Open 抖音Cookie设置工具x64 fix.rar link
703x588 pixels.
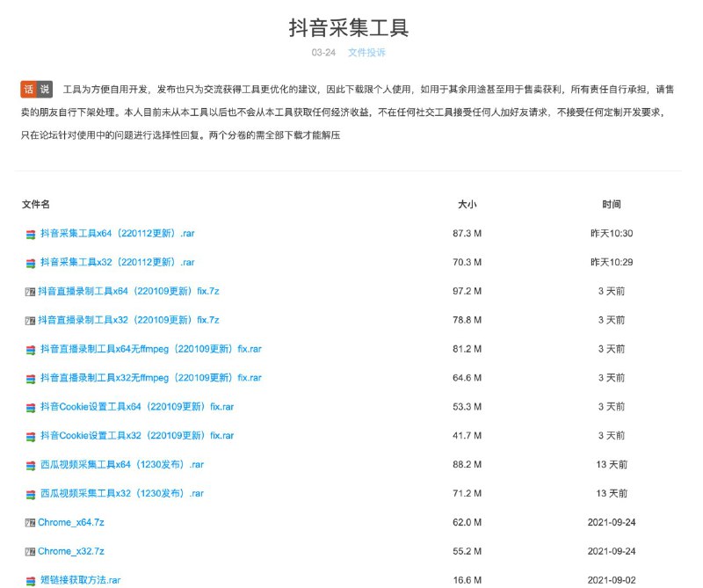[x=137, y=406]
